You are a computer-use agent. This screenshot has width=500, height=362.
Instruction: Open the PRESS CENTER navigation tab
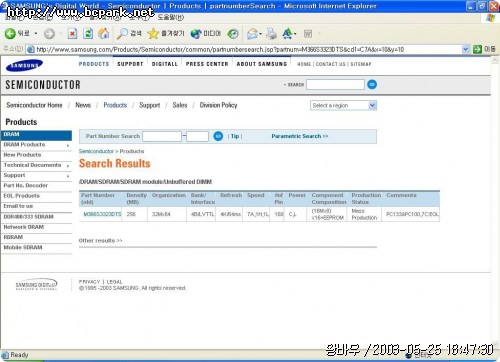pos(207,64)
